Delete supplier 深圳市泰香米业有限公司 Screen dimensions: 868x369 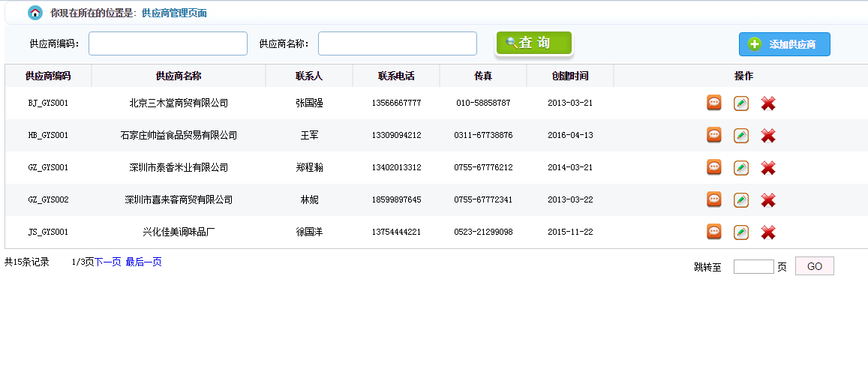[767, 168]
